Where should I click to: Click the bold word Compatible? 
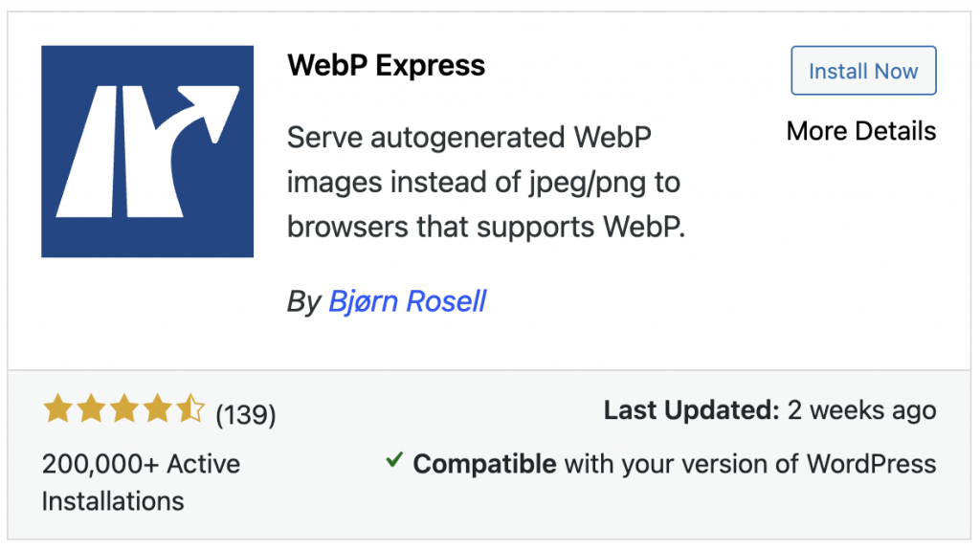click(x=484, y=465)
